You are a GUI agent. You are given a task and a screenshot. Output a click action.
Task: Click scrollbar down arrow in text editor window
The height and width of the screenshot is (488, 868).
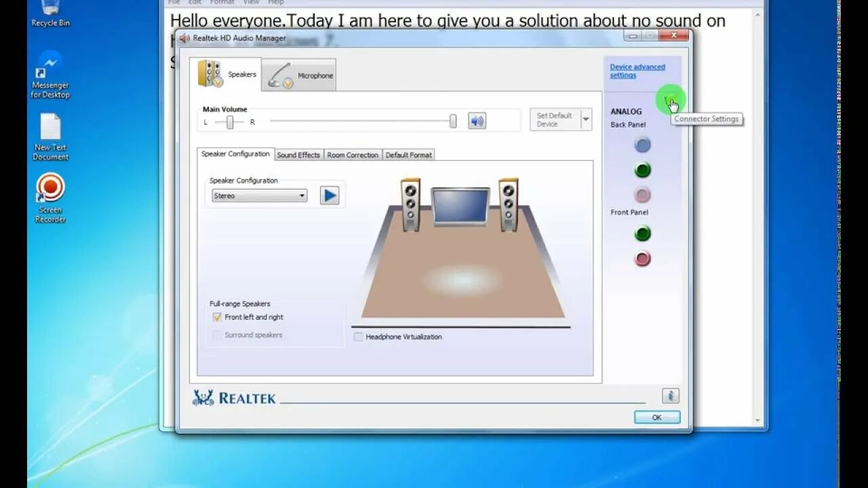[x=758, y=420]
